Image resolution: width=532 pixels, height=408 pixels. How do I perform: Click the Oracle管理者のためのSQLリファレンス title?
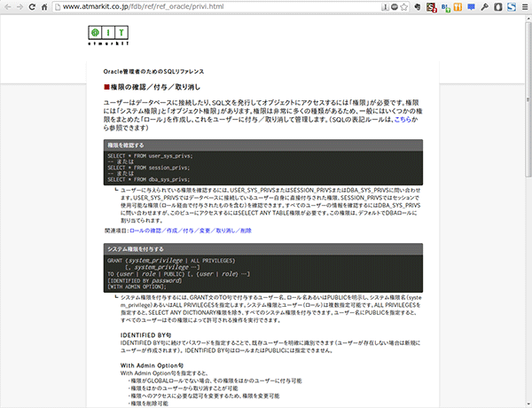coord(153,72)
